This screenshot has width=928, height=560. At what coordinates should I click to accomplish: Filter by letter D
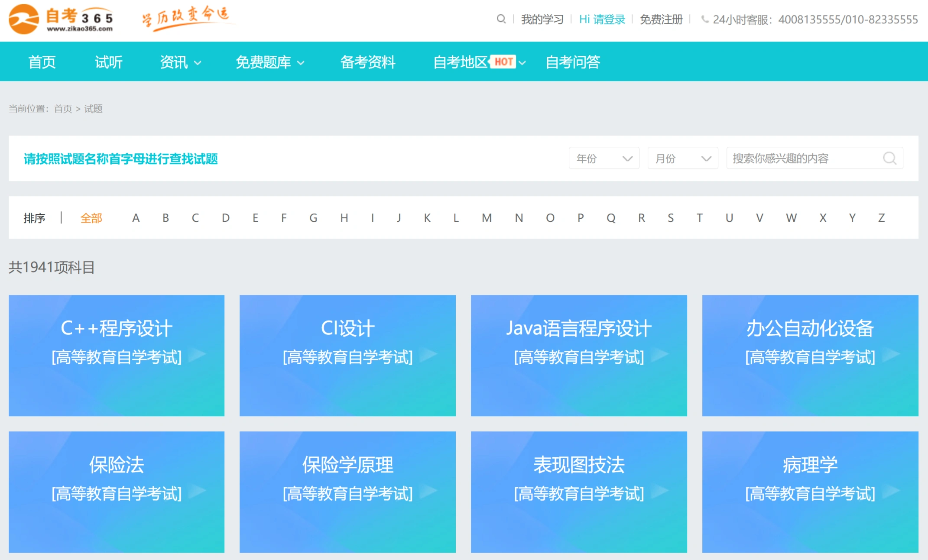pos(226,218)
